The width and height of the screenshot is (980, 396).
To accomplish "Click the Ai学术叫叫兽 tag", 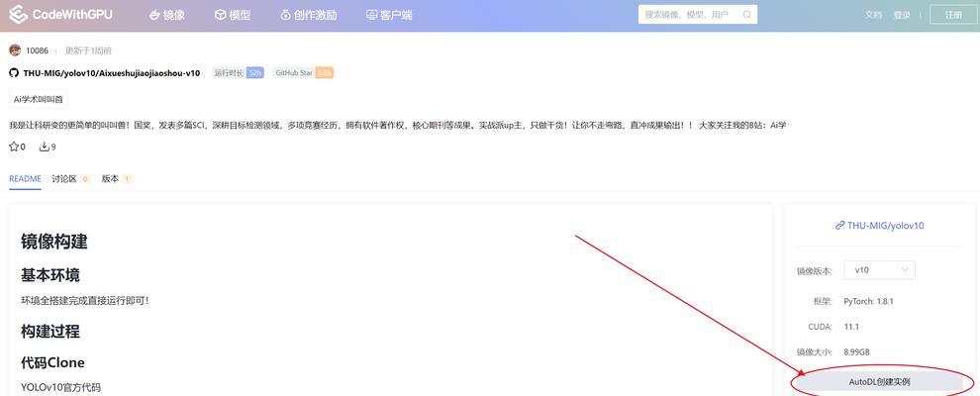I will pyautogui.click(x=39, y=99).
